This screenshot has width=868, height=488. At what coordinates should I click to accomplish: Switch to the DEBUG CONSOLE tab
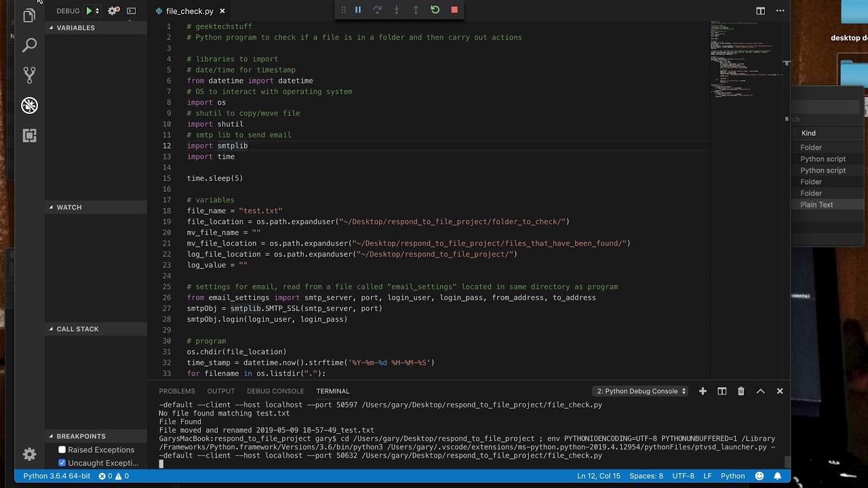[275, 391]
